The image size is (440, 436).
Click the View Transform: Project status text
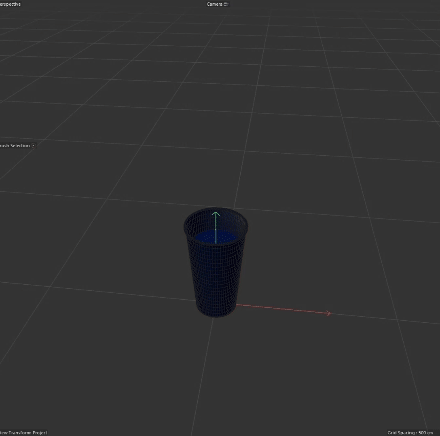click(x=23, y=432)
